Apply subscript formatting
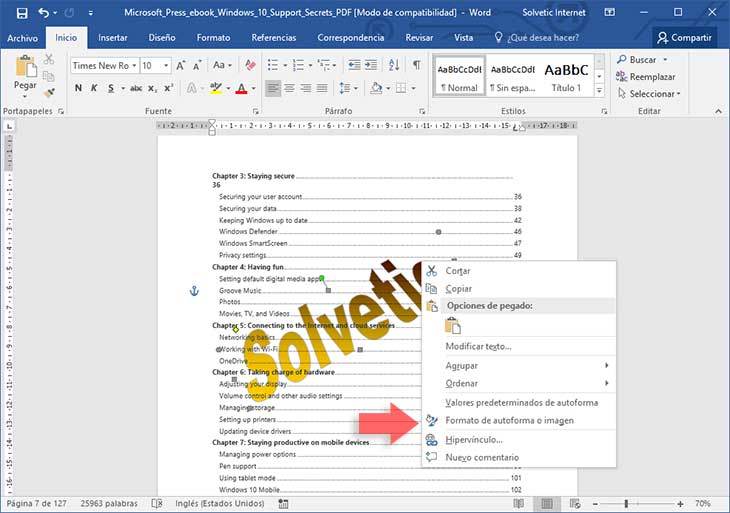This screenshot has width=730, height=513. (x=152, y=88)
